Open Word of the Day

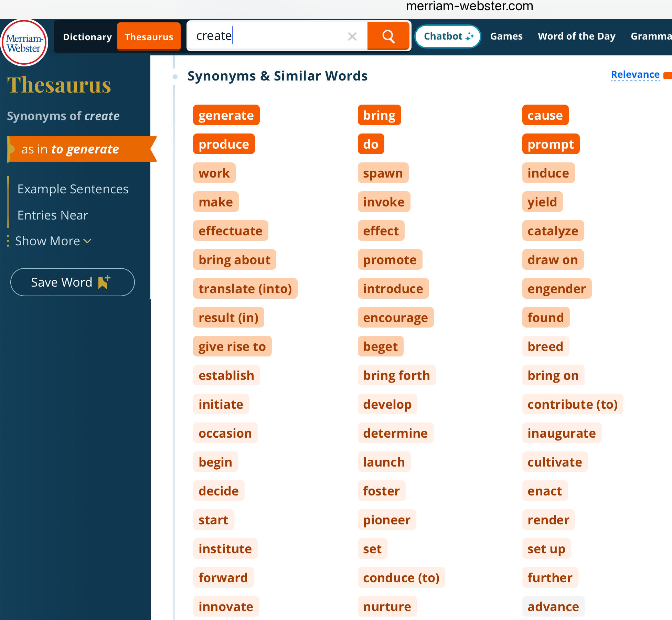(576, 36)
